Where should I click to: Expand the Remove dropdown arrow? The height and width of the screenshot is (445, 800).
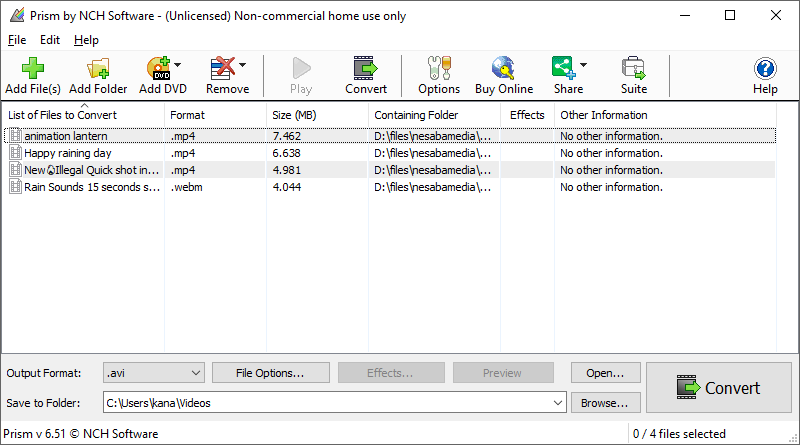pyautogui.click(x=243, y=65)
